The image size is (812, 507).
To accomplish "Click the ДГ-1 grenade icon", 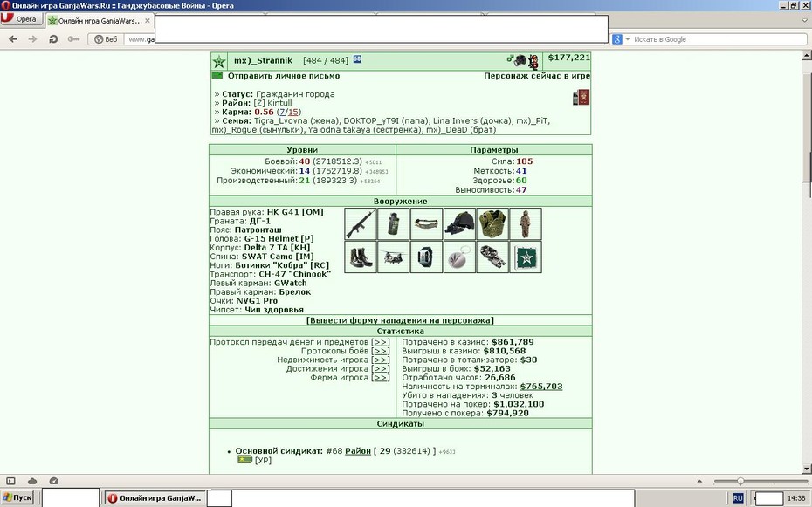I will [x=394, y=224].
